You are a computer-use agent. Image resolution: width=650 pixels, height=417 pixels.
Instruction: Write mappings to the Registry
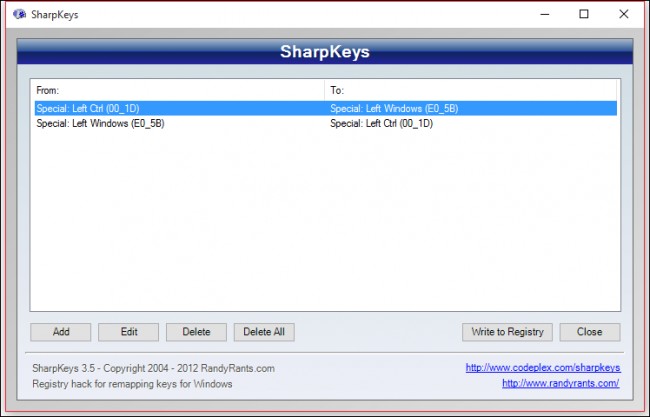pos(507,332)
